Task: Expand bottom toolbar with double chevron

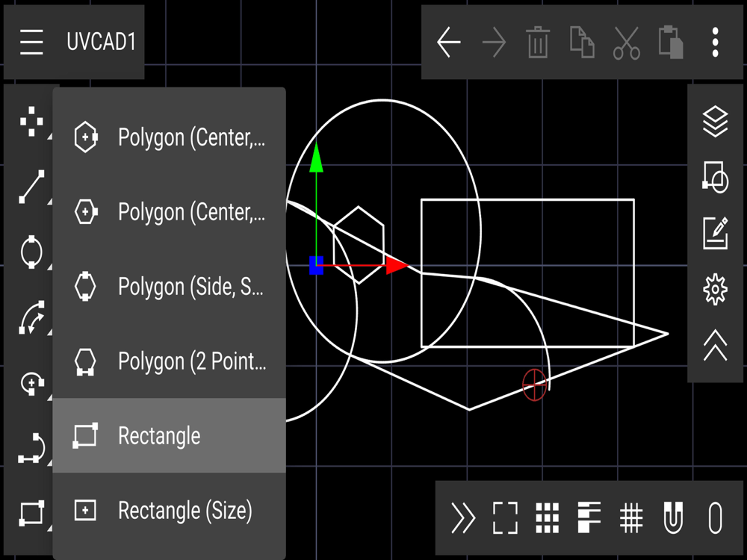Action: (x=463, y=517)
